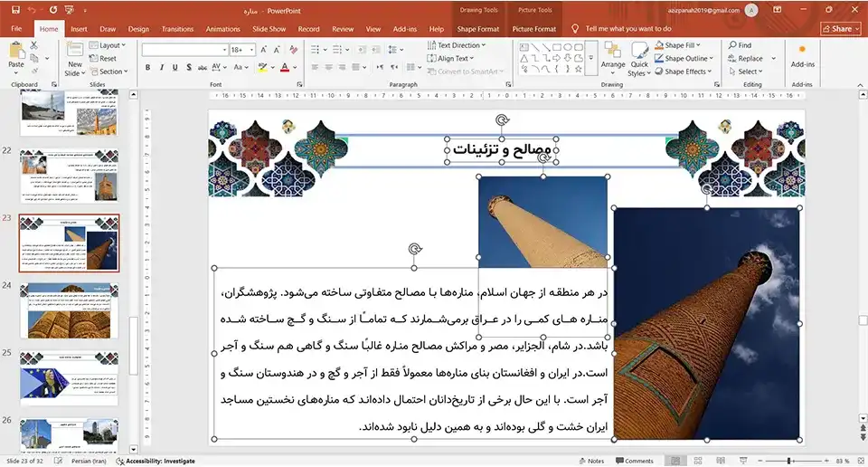Open Slide Sorter view from status bar

click(x=698, y=461)
